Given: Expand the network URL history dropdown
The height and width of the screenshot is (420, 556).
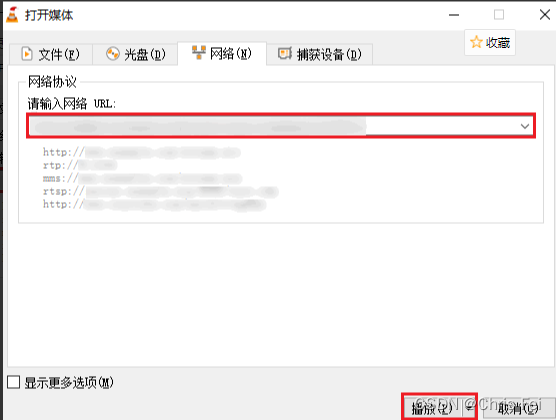Looking at the screenshot, I should coord(525,126).
